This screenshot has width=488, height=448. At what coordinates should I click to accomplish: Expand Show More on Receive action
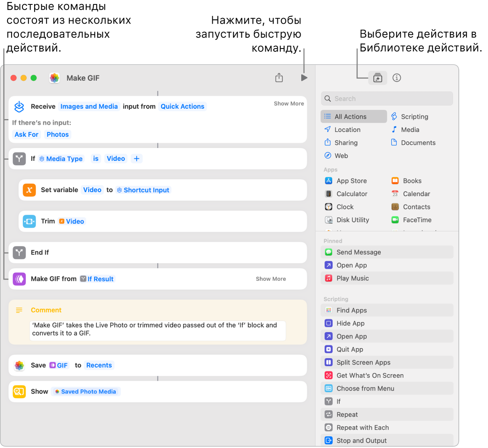tap(289, 103)
